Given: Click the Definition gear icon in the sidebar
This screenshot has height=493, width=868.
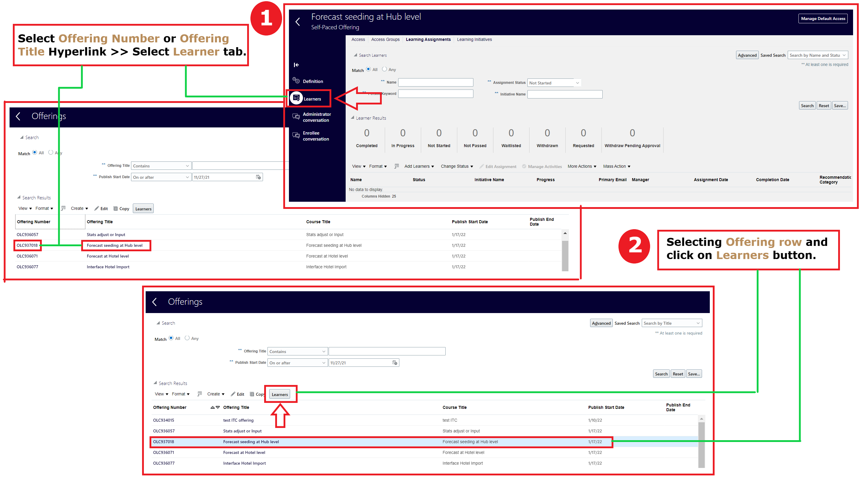Looking at the screenshot, I should [296, 81].
